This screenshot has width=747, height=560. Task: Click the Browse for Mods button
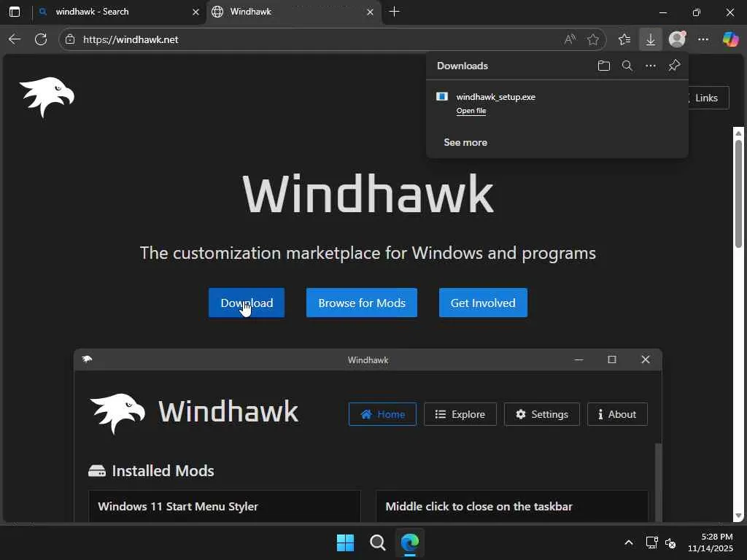click(362, 303)
